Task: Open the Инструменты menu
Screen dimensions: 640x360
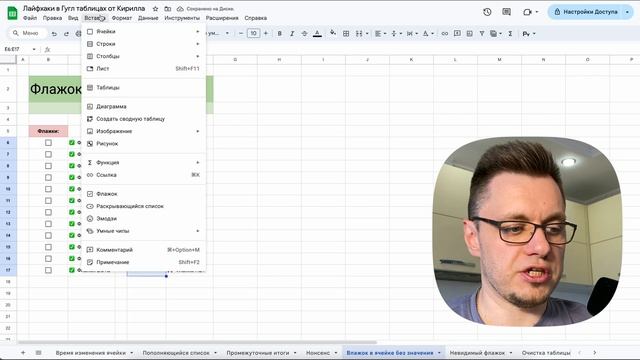Action: pos(182,18)
